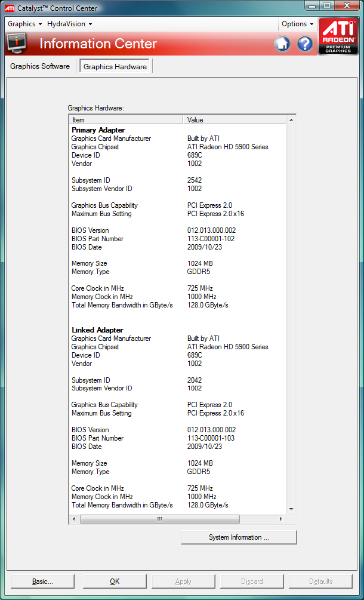Maximize the Catalyst Control Center window
364x600 pixels.
pos(326,6)
